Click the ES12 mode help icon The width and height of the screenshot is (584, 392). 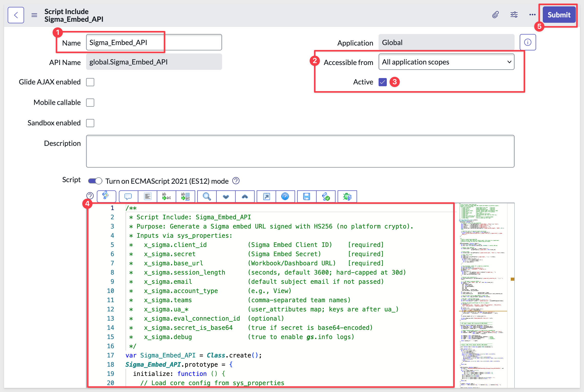pos(236,181)
